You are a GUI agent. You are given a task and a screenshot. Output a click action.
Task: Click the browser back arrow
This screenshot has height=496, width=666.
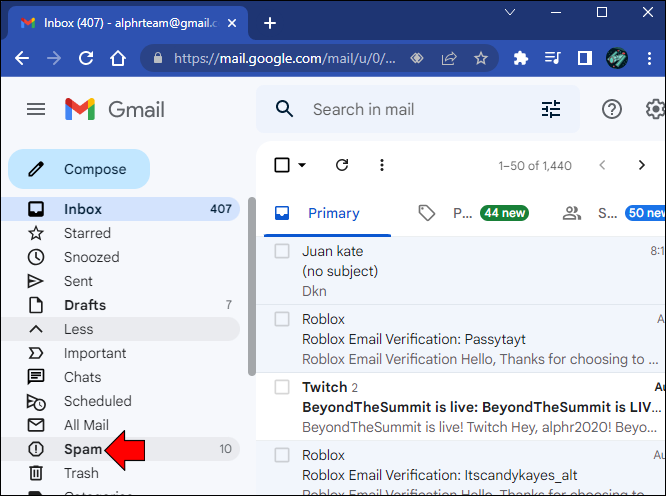click(x=22, y=58)
